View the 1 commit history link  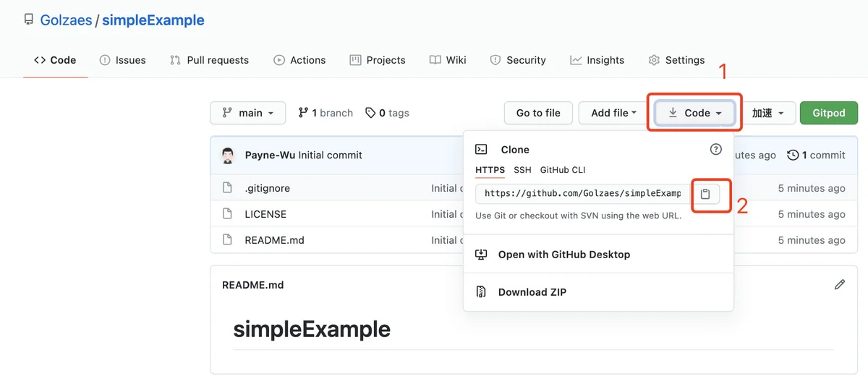pos(816,155)
